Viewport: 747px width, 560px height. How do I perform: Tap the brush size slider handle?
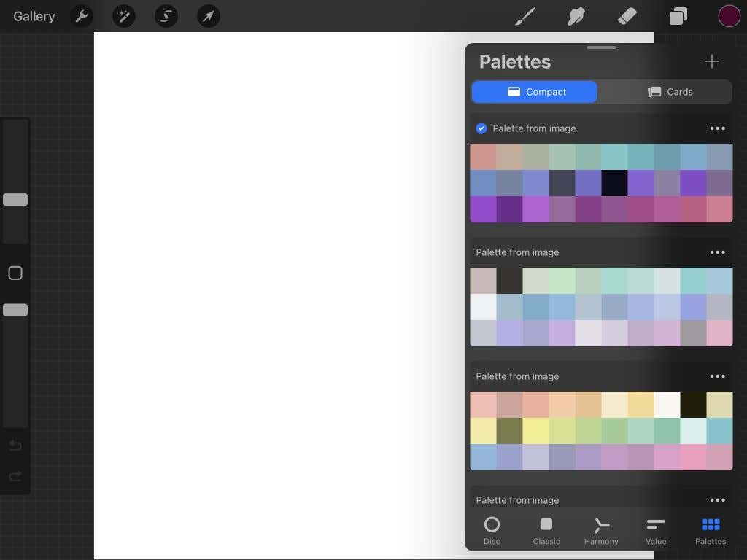[x=15, y=200]
